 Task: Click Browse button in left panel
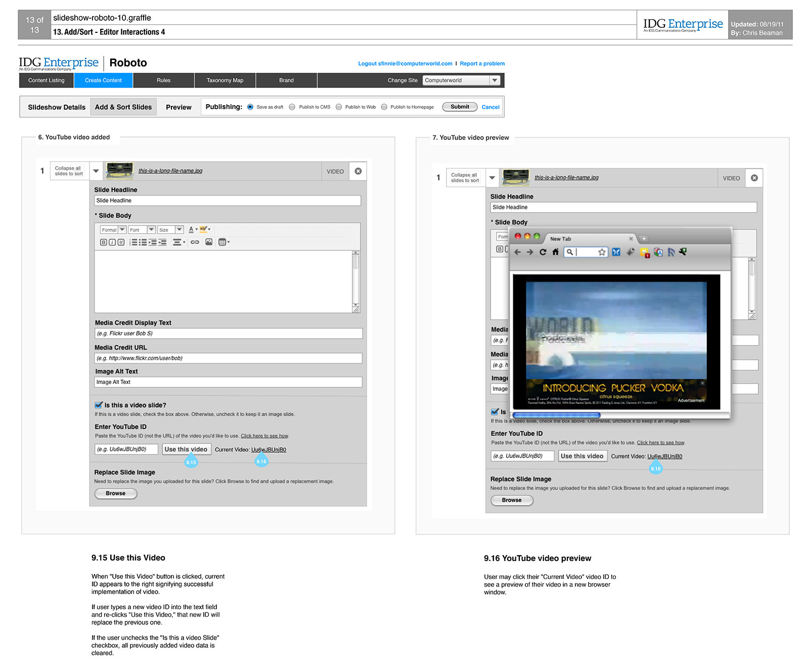(x=116, y=494)
